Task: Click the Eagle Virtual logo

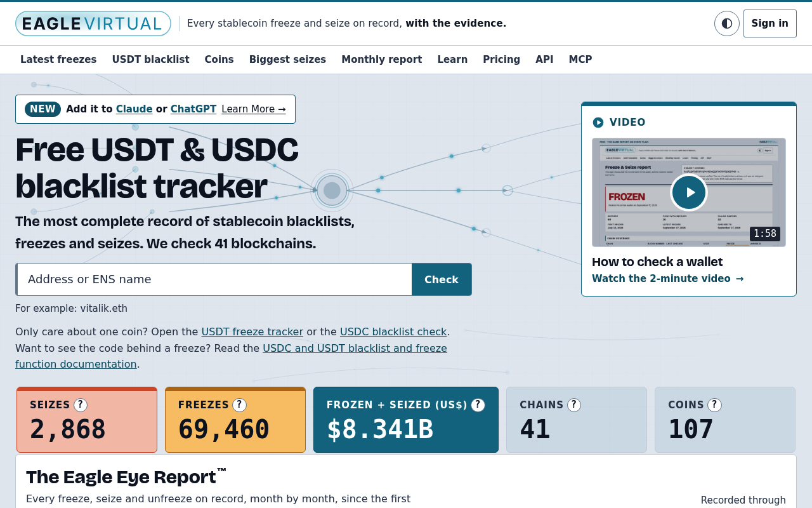Action: [x=93, y=23]
